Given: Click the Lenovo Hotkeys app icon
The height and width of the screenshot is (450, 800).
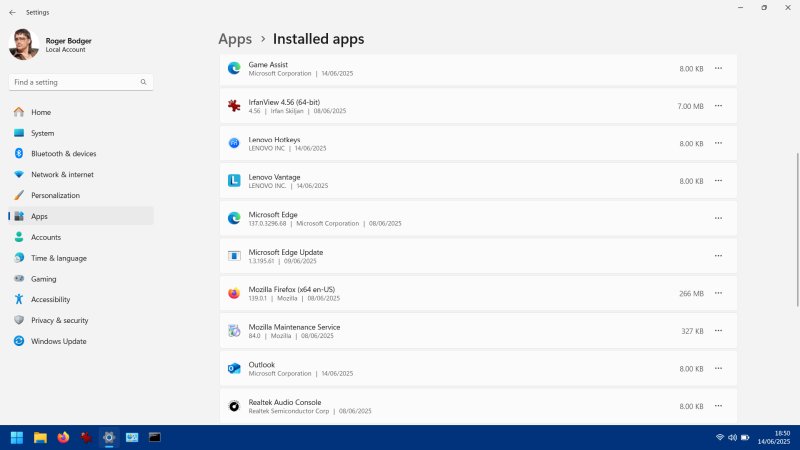Looking at the screenshot, I should tap(234, 143).
